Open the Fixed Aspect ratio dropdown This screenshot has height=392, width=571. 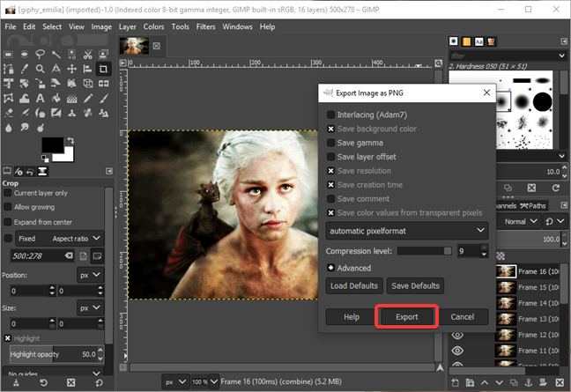(x=59, y=239)
